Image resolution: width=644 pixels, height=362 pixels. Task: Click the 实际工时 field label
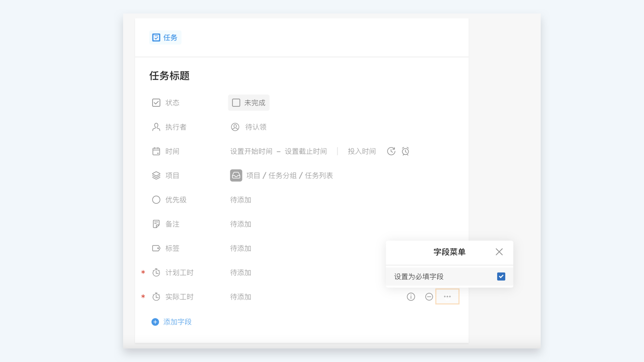[179, 297]
